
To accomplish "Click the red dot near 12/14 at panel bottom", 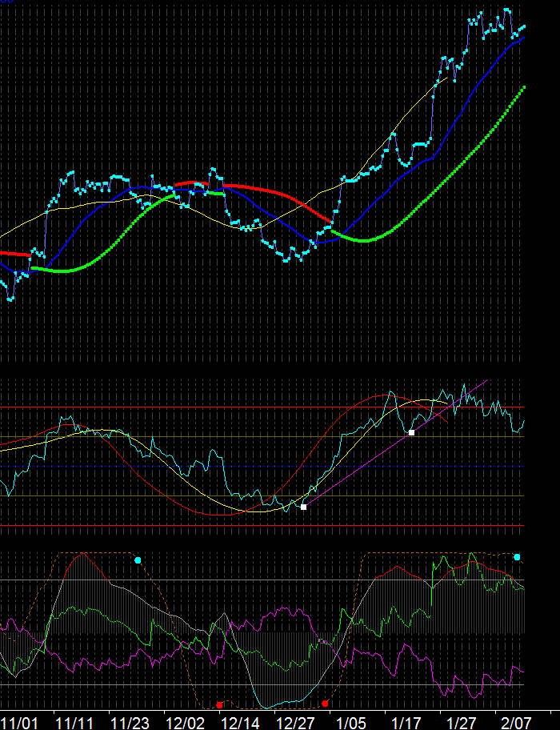I will pos(219,705).
